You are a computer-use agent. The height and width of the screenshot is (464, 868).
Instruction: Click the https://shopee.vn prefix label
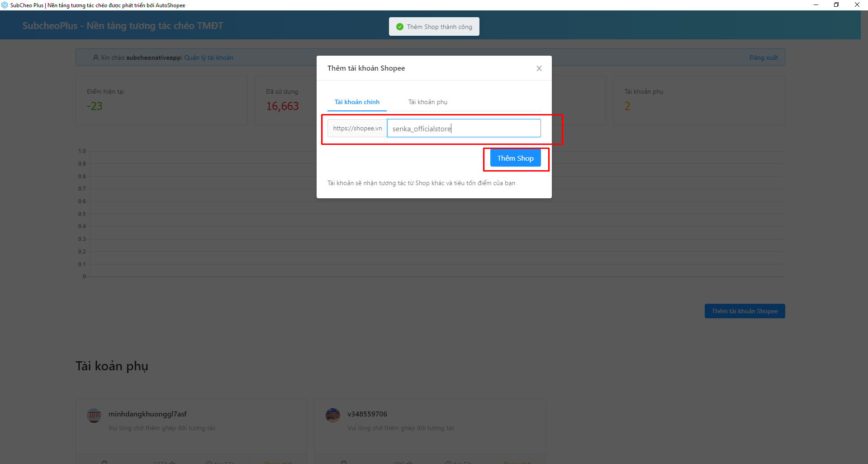(357, 129)
